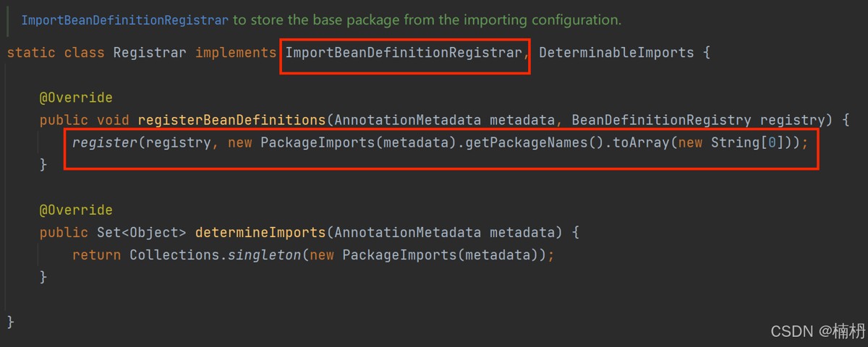Image resolution: width=868 pixels, height=347 pixels.
Task: Open the ImportBeanDefinitionRegistrar link in the doc comment
Action: (x=125, y=20)
